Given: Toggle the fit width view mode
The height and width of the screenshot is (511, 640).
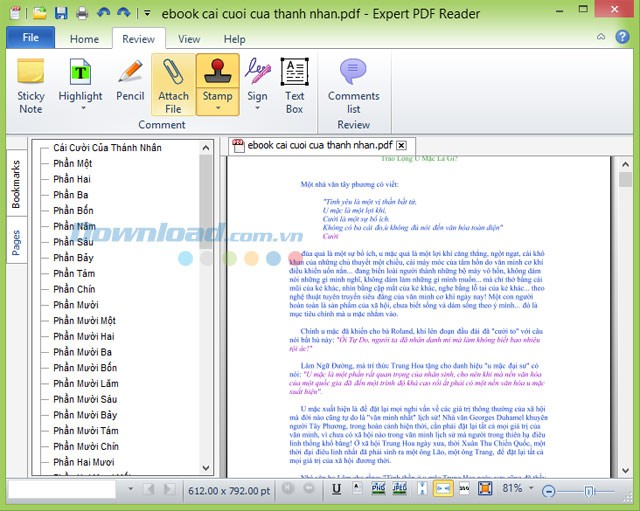Looking at the screenshot, I should [443, 489].
